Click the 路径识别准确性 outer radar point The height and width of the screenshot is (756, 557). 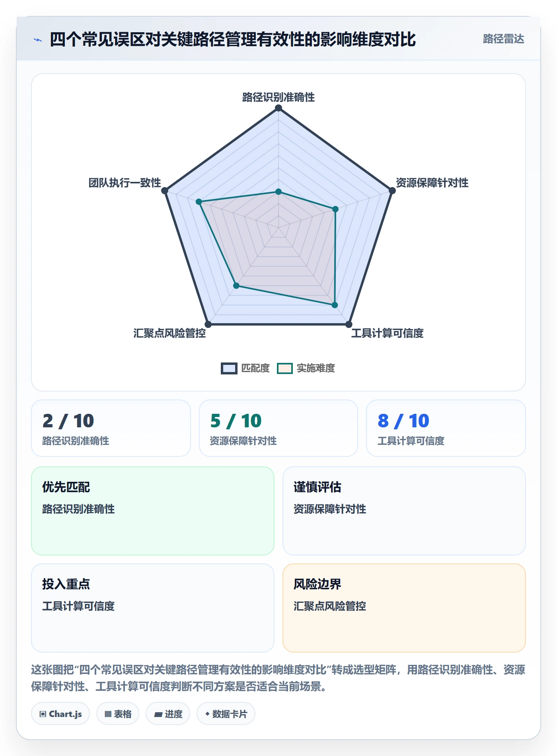278,108
